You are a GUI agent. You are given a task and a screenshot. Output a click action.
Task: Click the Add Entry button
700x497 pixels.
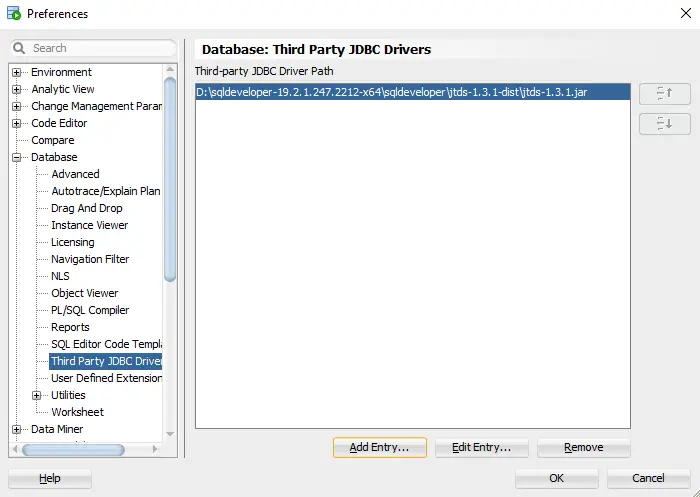pyautogui.click(x=379, y=447)
